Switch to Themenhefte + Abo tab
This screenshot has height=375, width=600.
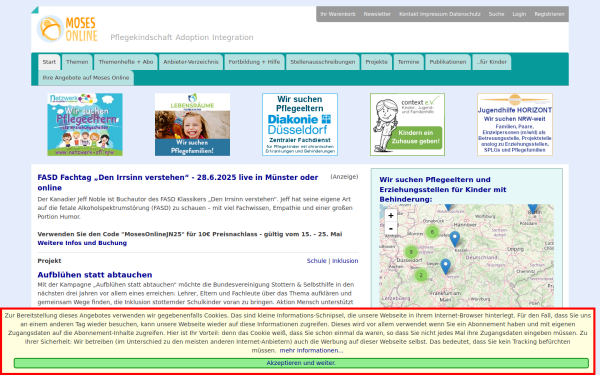(x=126, y=62)
